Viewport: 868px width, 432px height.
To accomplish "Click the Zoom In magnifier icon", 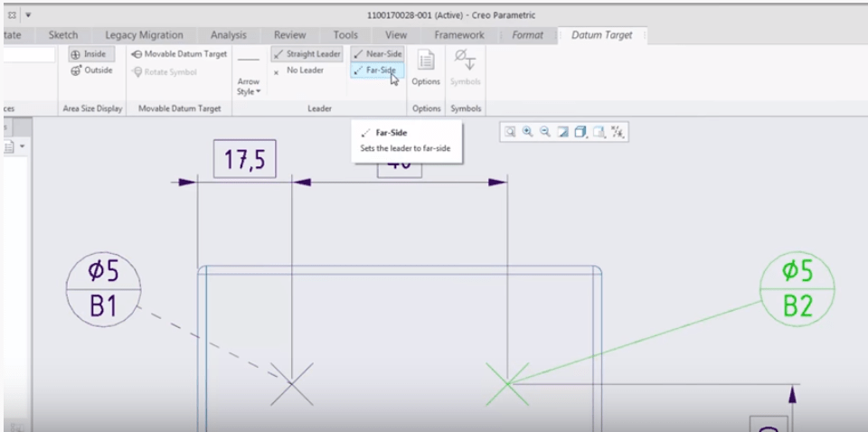I will 528,132.
